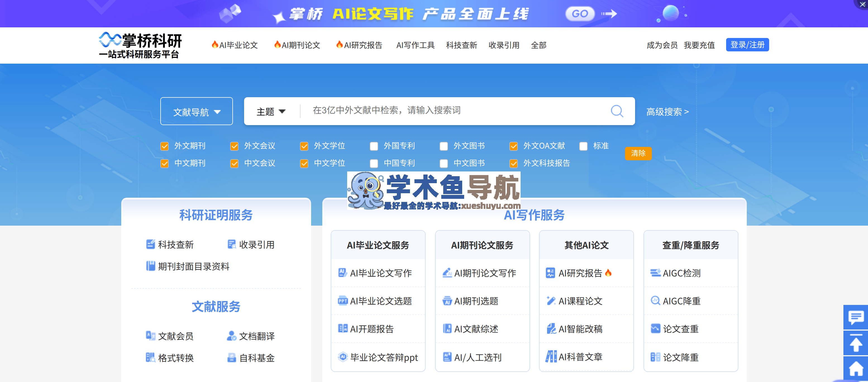Check the 标准 checkbox
Screen dimensions: 868x382
(x=583, y=146)
